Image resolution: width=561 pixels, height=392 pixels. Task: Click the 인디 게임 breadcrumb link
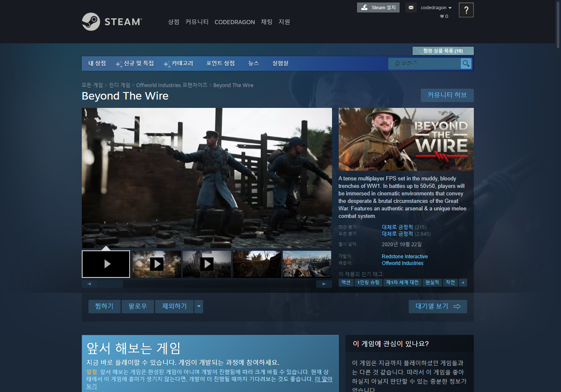120,85
